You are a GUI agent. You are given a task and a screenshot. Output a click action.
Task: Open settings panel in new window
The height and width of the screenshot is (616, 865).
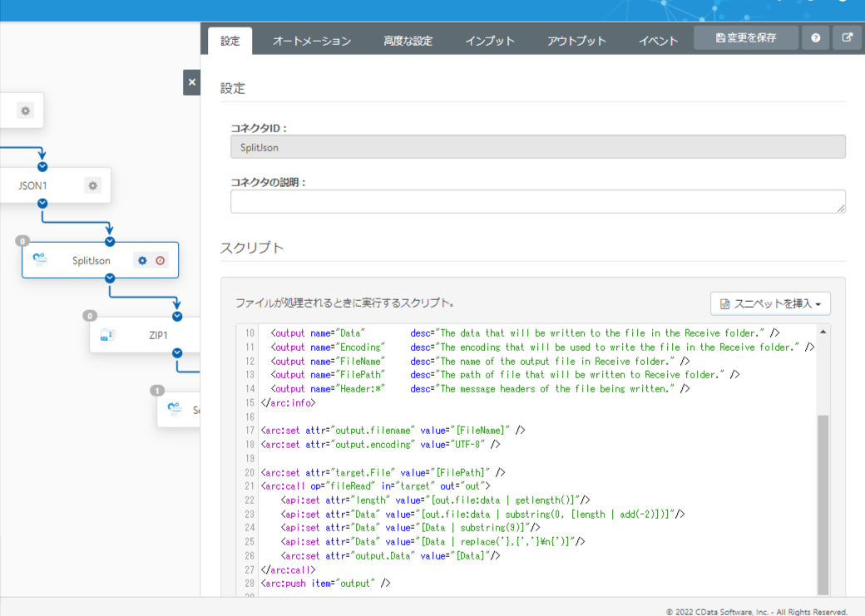[848, 38]
